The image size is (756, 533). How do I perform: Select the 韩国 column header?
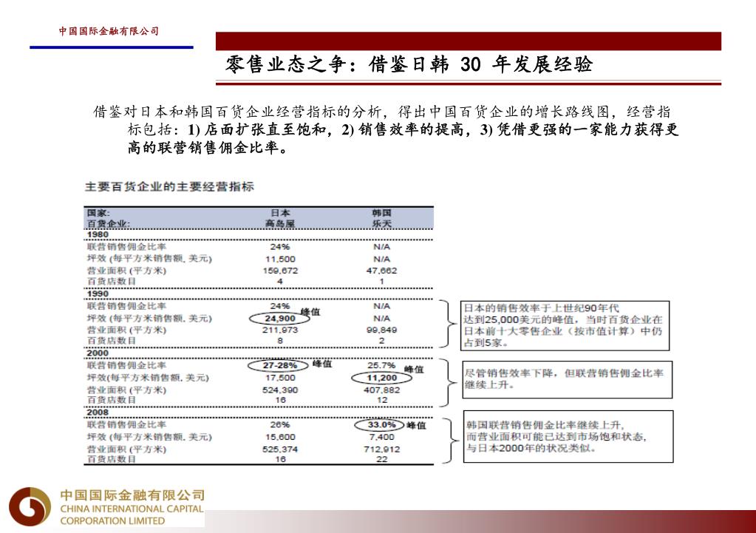click(381, 213)
